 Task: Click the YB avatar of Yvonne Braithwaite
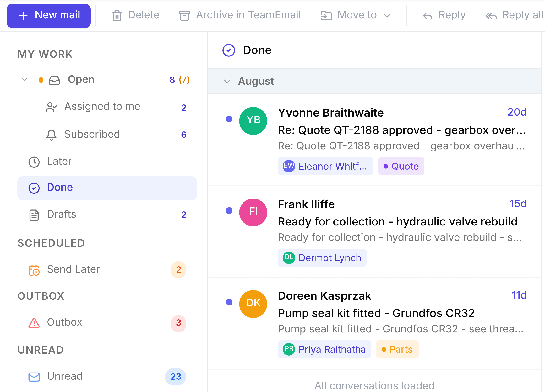point(253,121)
